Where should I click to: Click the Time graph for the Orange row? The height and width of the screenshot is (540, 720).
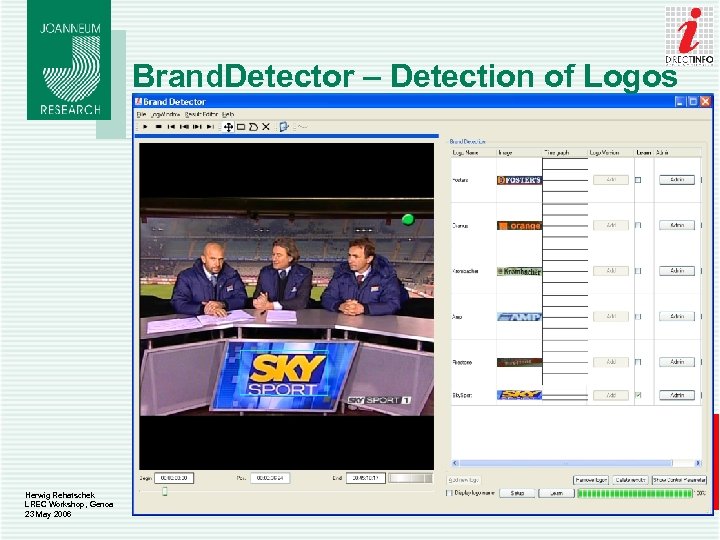coord(565,225)
